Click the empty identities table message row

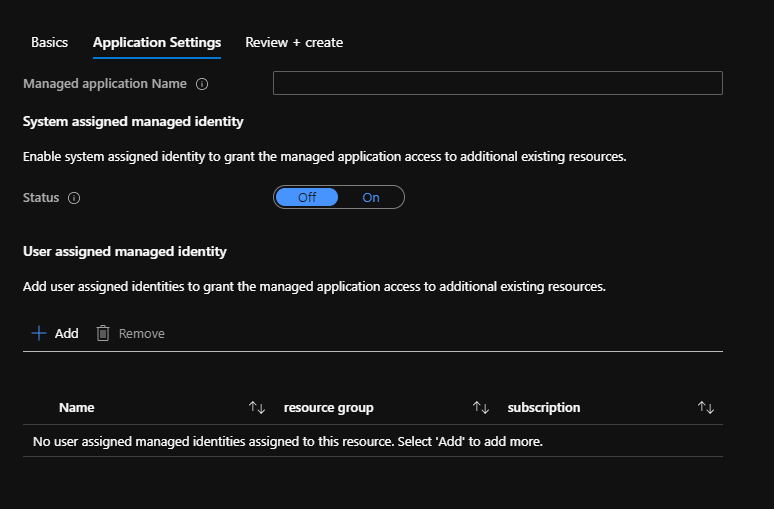click(x=288, y=441)
